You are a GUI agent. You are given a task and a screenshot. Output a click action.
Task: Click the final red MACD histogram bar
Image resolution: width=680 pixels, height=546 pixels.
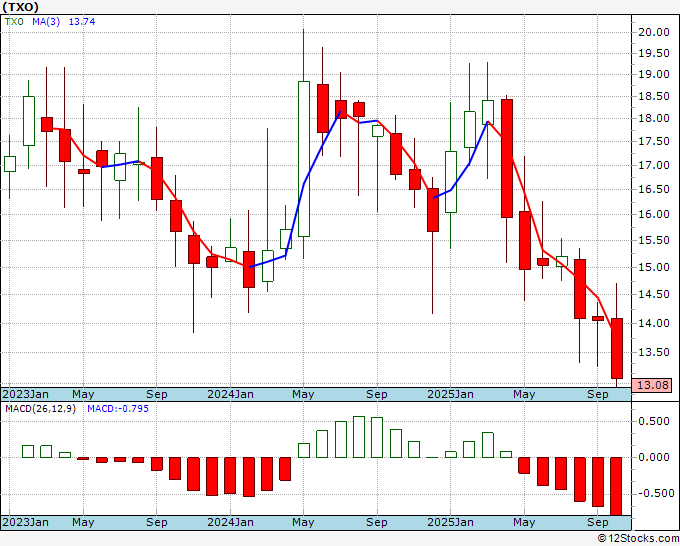[x=617, y=486]
